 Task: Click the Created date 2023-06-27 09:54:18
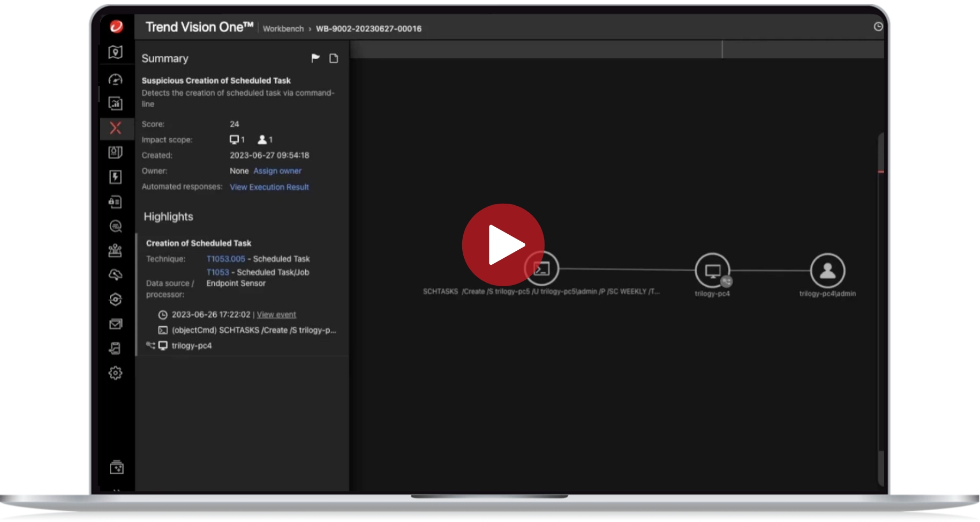[x=269, y=155]
